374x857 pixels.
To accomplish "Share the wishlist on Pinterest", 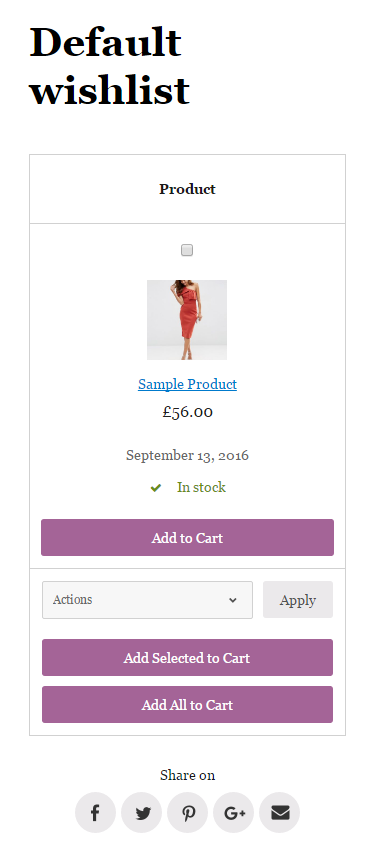I will tap(188, 813).
